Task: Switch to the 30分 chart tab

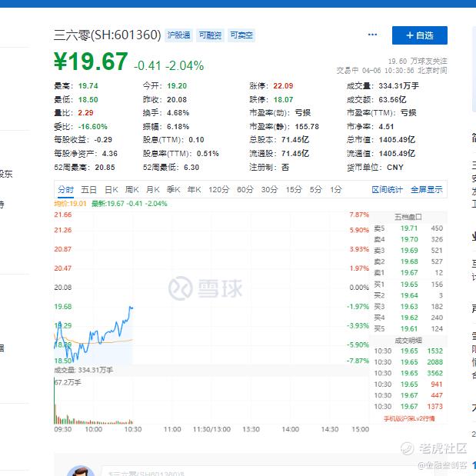Action: pyautogui.click(x=270, y=190)
